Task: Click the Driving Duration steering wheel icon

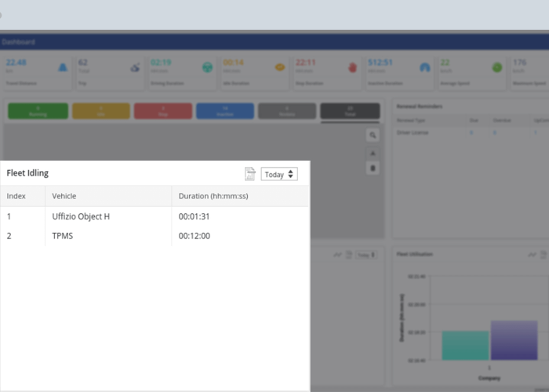Action: [207, 67]
